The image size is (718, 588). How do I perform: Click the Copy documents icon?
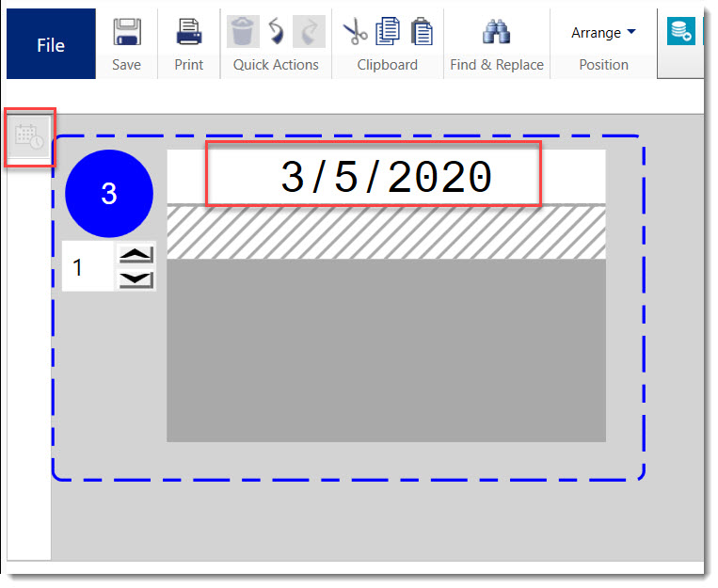[x=388, y=32]
